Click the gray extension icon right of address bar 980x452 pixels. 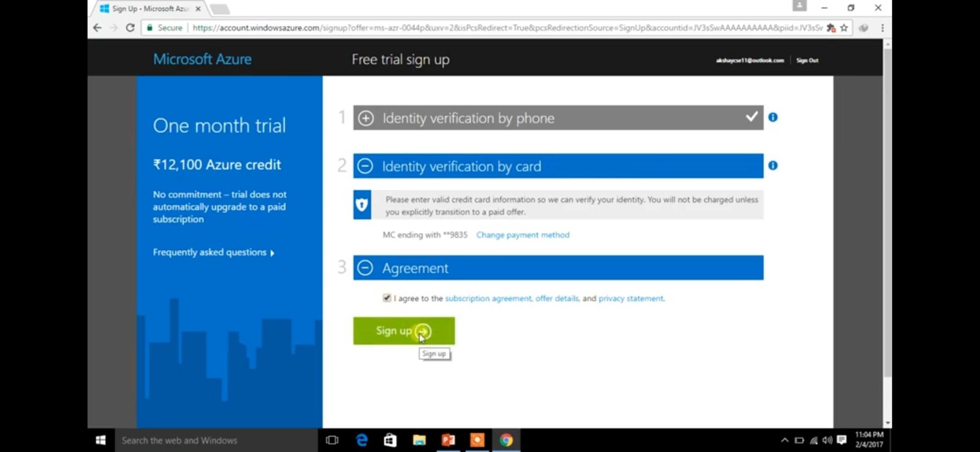click(x=863, y=28)
